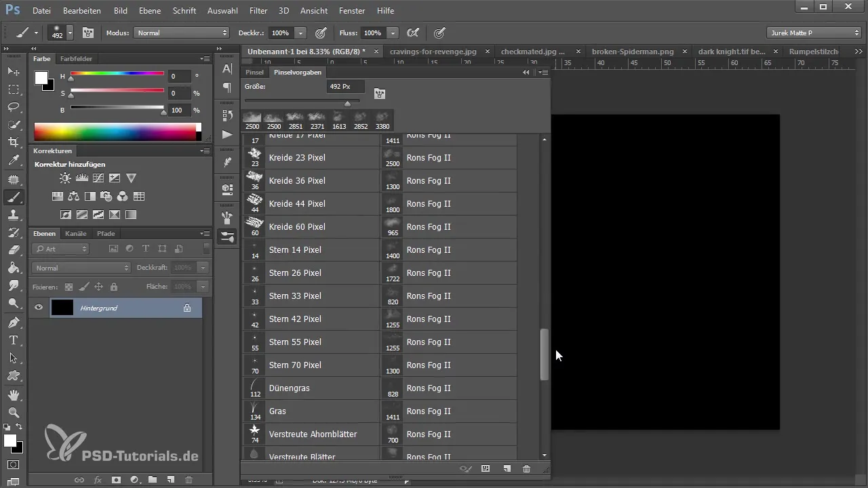This screenshot has height=488, width=868.
Task: Toggle lock position
Action: point(98,287)
